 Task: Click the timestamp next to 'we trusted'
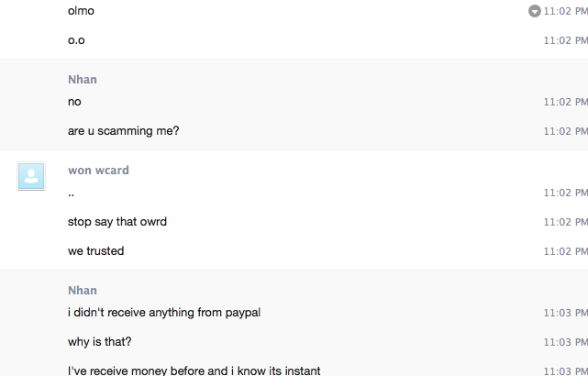(x=565, y=251)
